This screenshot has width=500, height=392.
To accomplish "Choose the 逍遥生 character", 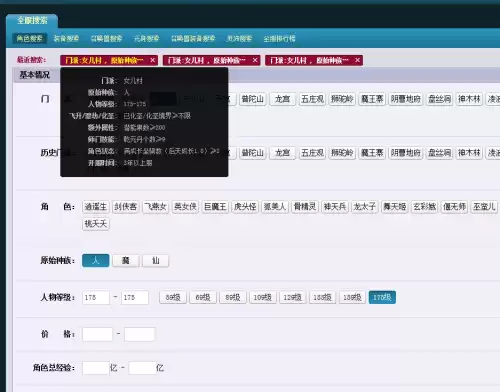I will [96, 207].
